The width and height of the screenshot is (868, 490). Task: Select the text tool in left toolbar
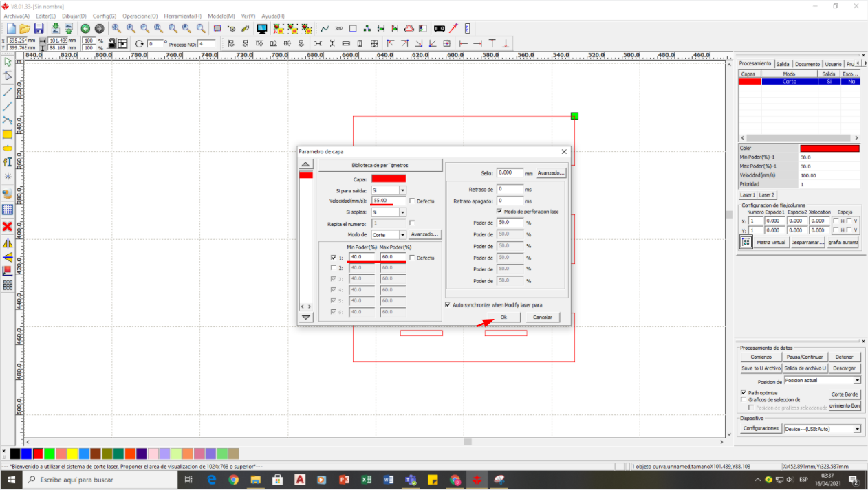(x=8, y=162)
